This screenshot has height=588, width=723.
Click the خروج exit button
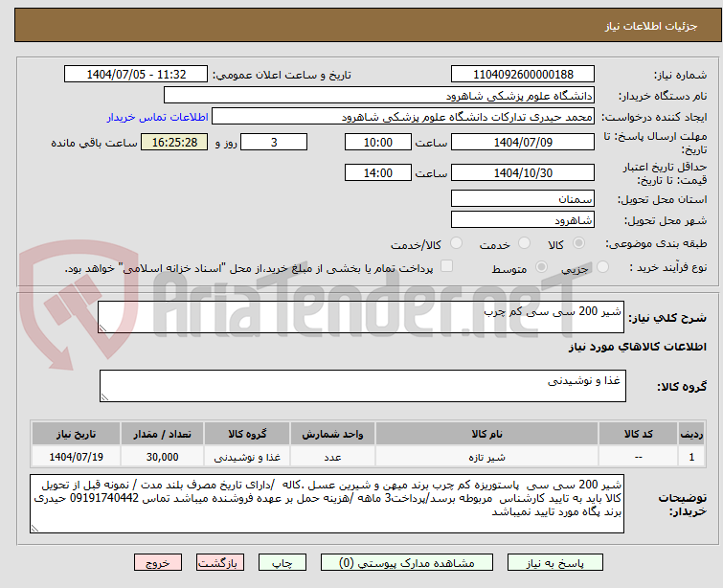click(x=158, y=563)
